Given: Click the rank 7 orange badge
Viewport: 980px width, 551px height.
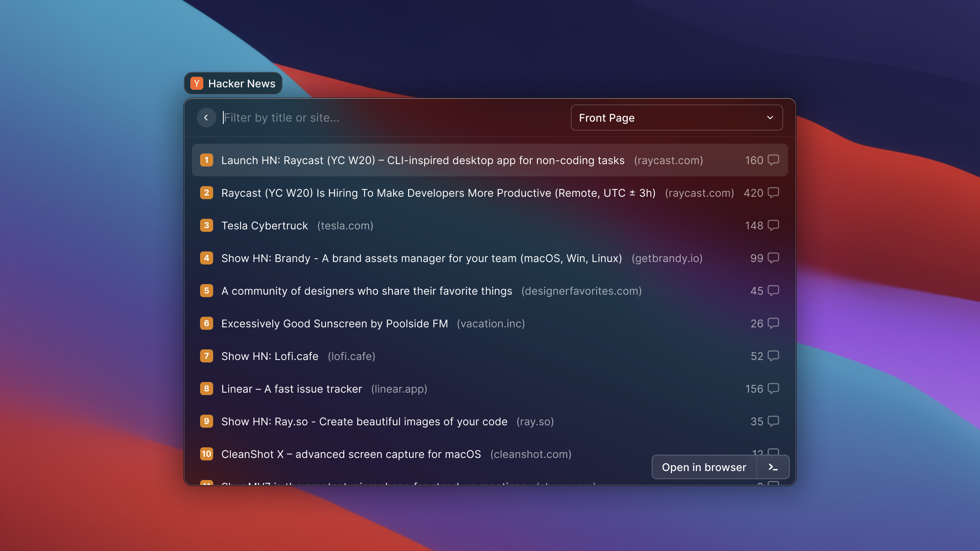Looking at the screenshot, I should (207, 356).
